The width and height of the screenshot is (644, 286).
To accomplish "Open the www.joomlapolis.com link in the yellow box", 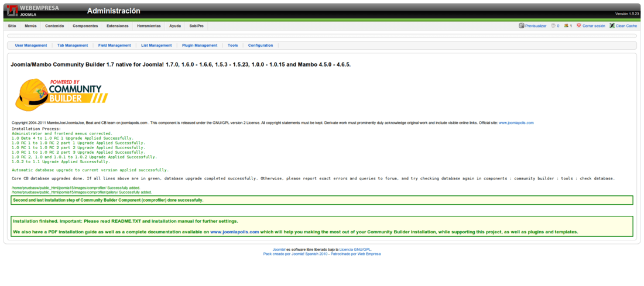I will click(235, 232).
